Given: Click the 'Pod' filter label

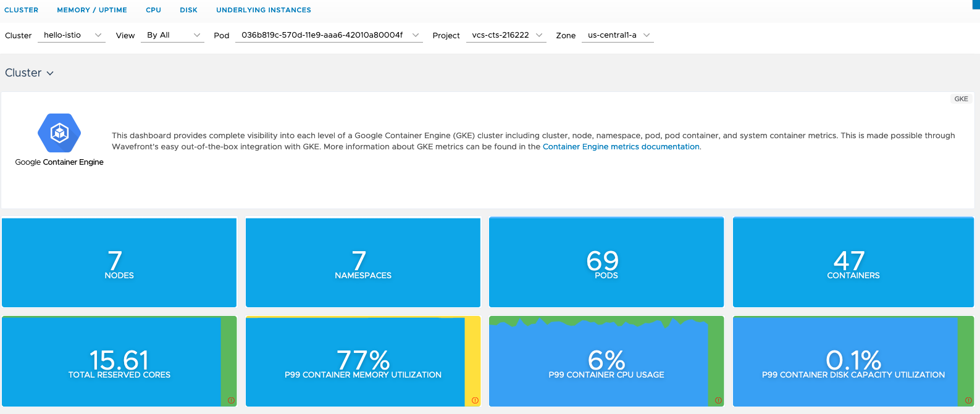Looking at the screenshot, I should pyautogui.click(x=222, y=36).
